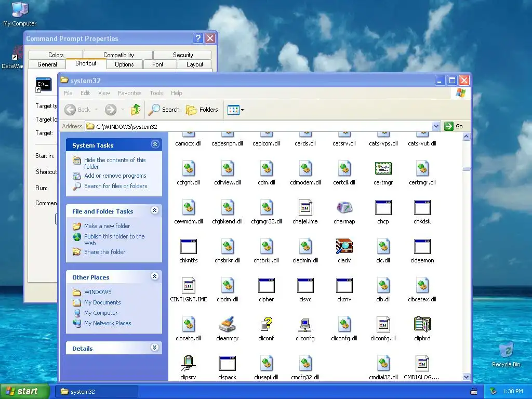This screenshot has width=532, height=399.
Task: Open the address bar dropdown arrow
Action: 436,126
